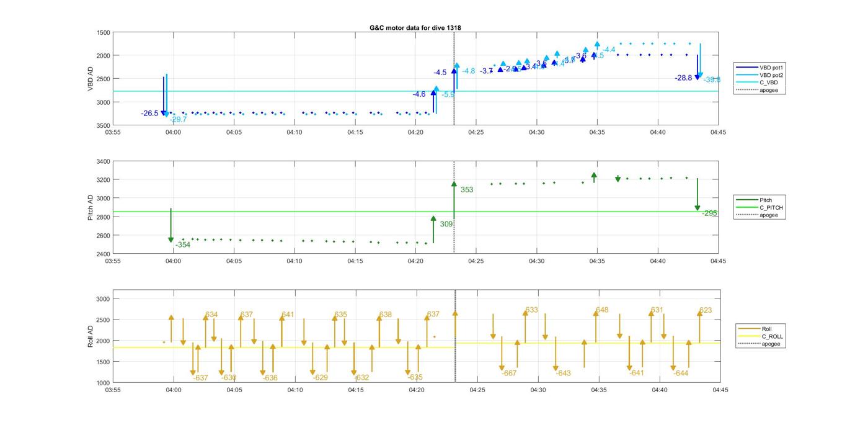Click the -295 pitch data label

(x=709, y=213)
